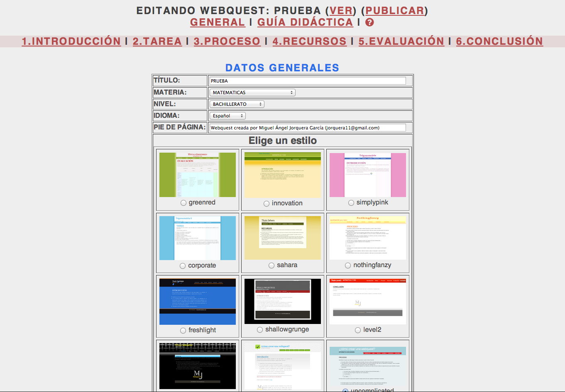Select the nothingfanzy style radio button
This screenshot has height=392, width=565.
click(348, 265)
